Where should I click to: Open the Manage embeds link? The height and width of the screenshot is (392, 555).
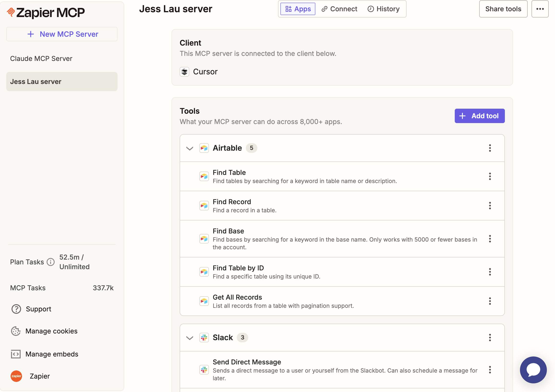point(52,354)
